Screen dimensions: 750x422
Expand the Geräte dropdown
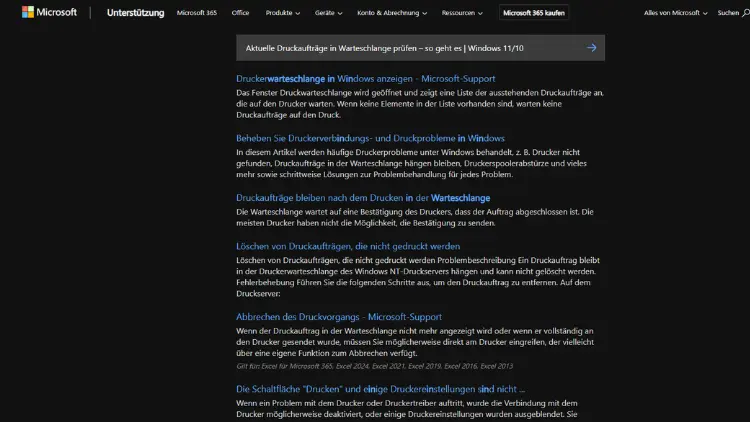[x=329, y=13]
